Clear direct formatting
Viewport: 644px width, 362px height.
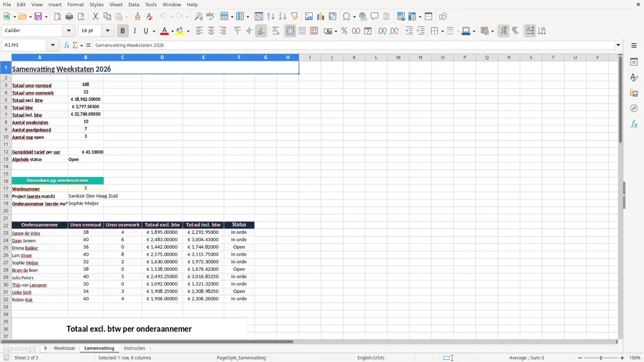pyautogui.click(x=150, y=17)
